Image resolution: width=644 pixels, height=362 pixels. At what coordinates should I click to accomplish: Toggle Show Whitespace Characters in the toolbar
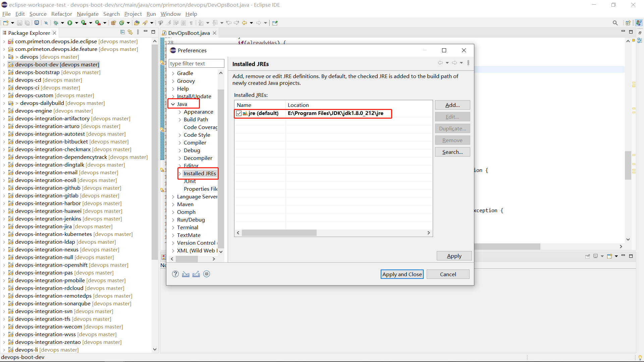point(191,23)
